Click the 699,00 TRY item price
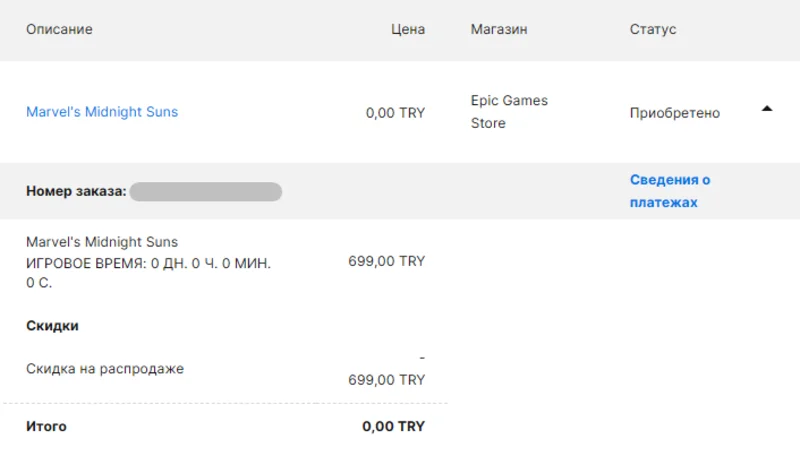The height and width of the screenshot is (456, 800). (x=386, y=261)
